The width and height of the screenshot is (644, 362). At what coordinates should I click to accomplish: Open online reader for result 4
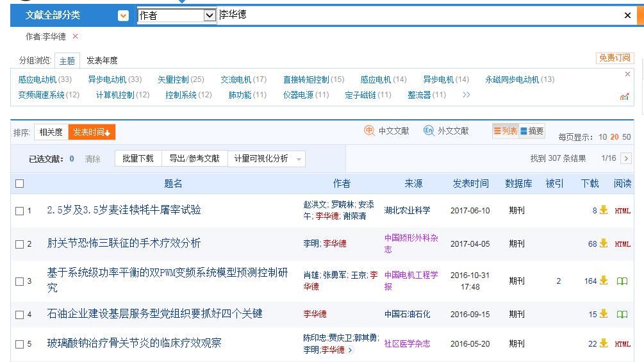point(622,315)
